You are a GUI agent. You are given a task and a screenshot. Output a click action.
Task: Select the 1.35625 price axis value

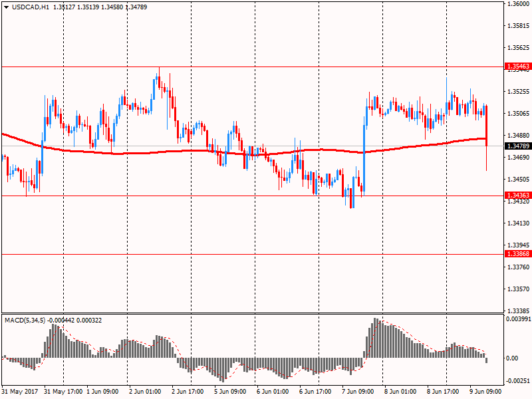tap(519, 47)
